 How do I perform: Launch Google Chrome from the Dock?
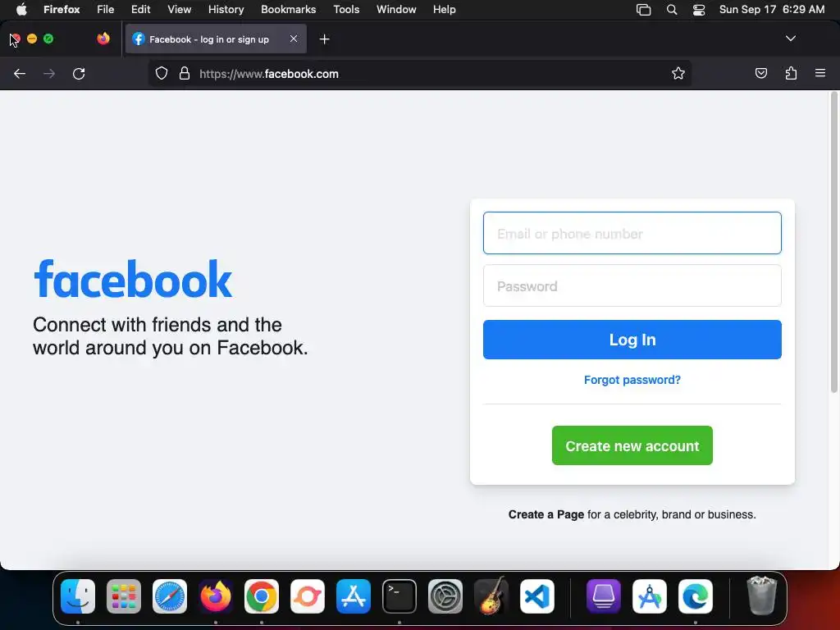[262, 596]
